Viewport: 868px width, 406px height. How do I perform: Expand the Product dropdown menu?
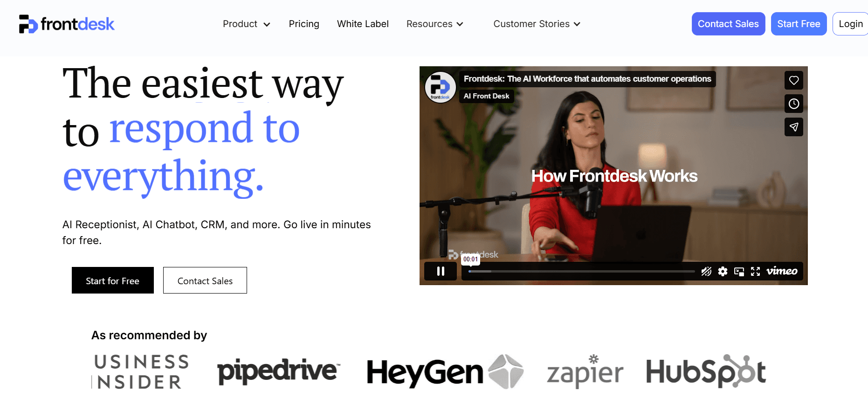point(246,24)
